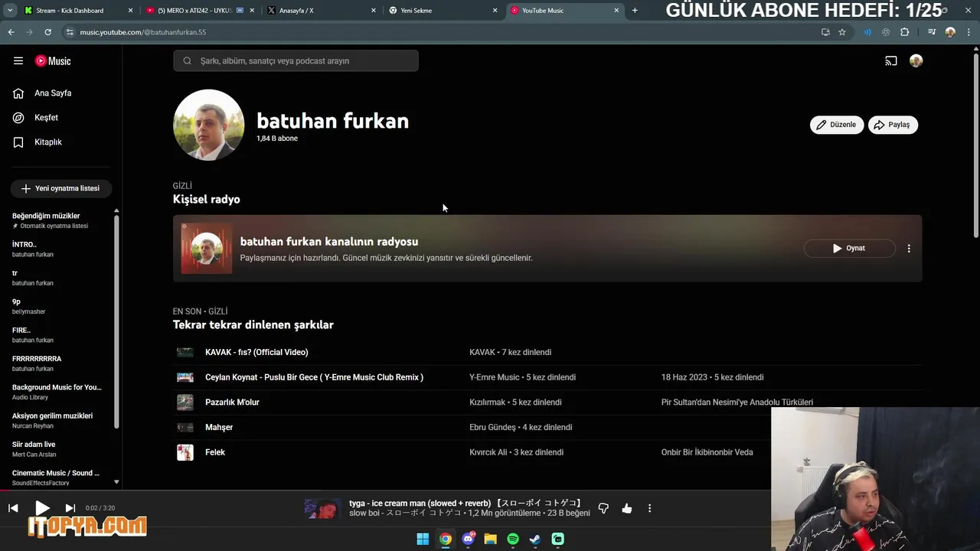Click the Yeni oynatma listesi button
The height and width of the screenshot is (551, 980).
[x=60, y=188]
